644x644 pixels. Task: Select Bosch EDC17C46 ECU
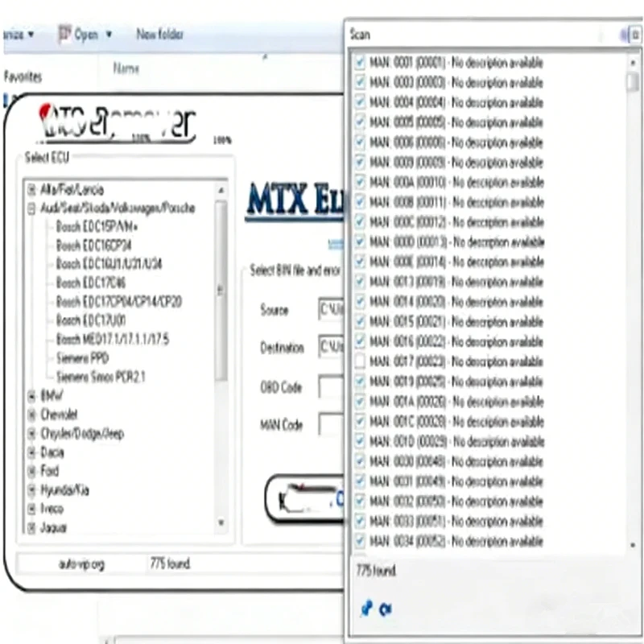(x=91, y=283)
